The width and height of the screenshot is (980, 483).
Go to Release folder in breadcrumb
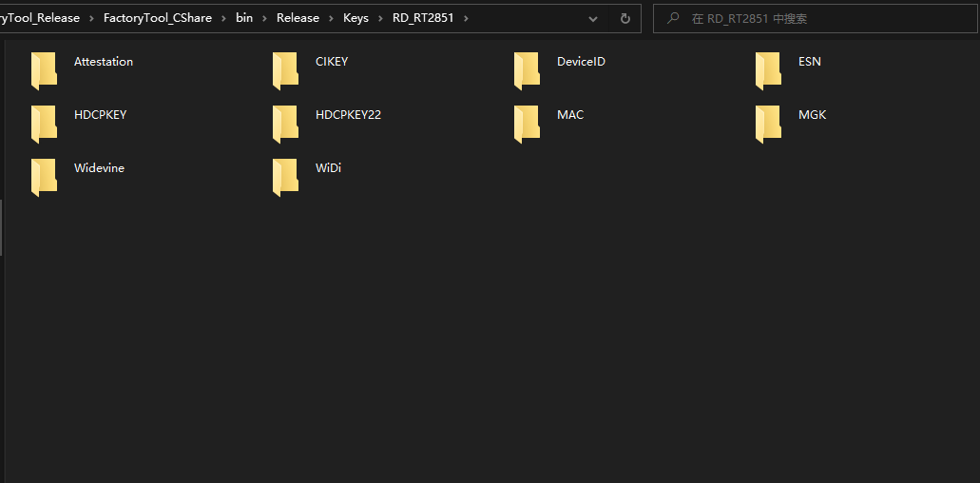click(298, 18)
